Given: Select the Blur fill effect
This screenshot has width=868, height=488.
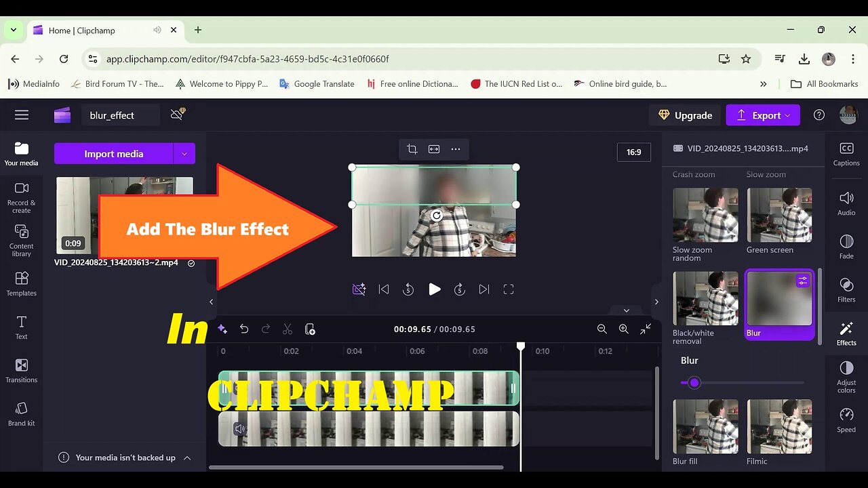Looking at the screenshot, I should tap(705, 432).
